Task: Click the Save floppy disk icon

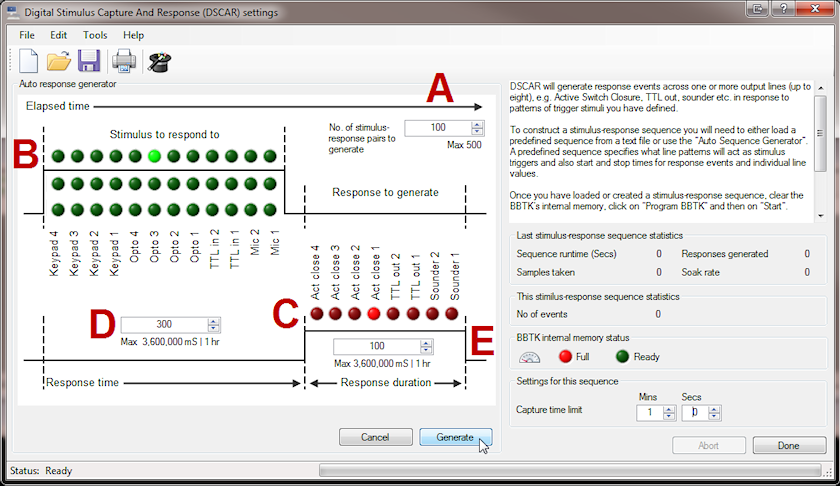Action: point(88,62)
